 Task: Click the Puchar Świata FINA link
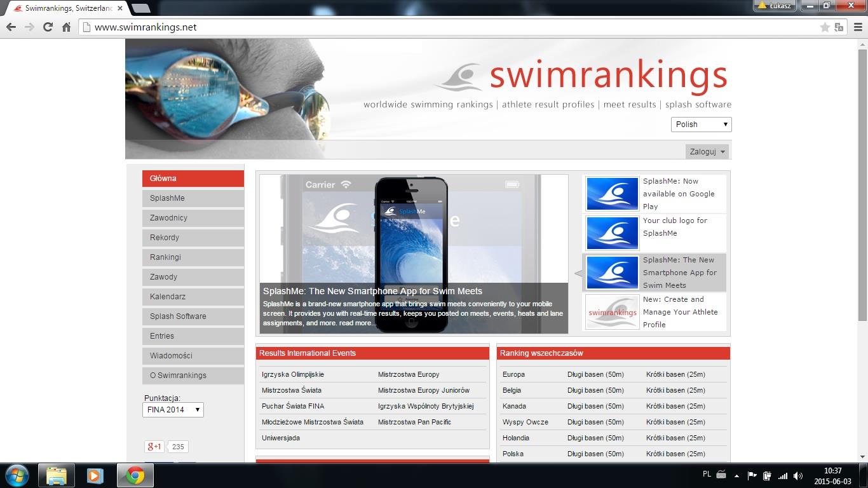[x=293, y=406]
